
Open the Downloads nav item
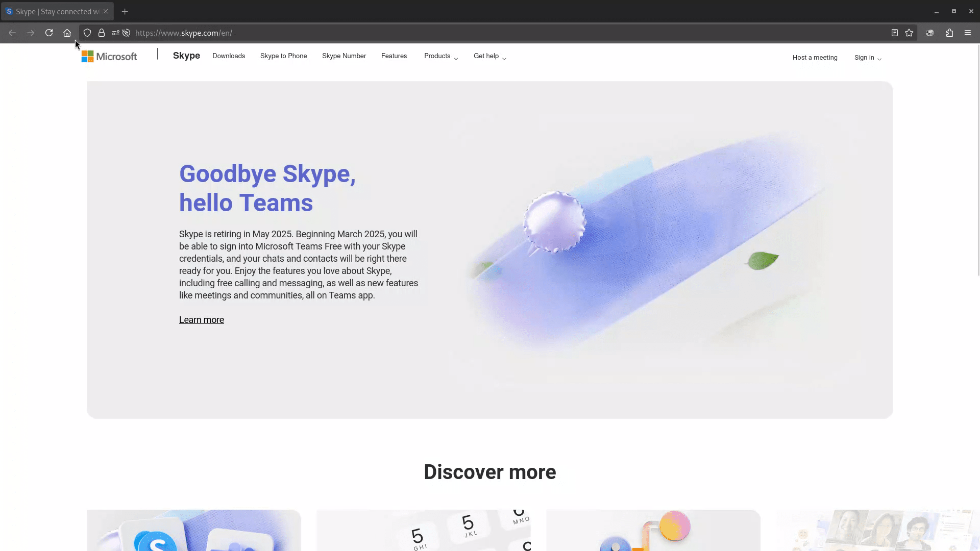(229, 56)
